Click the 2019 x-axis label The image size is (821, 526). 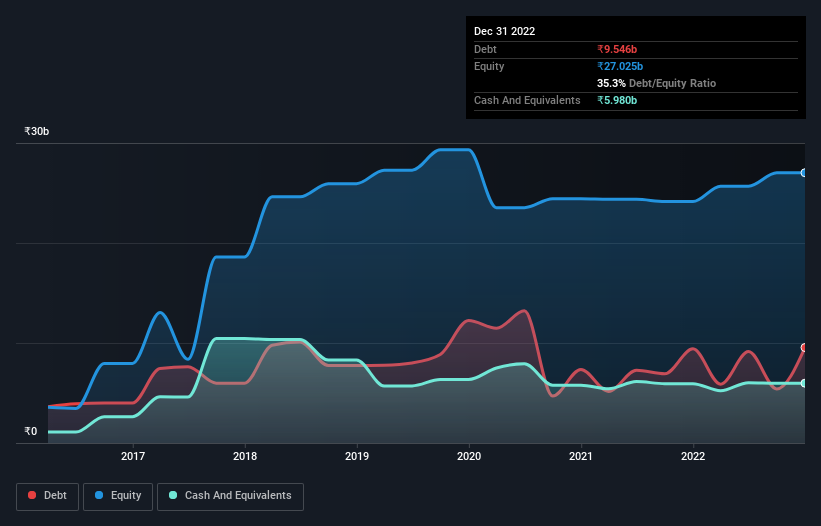357,456
